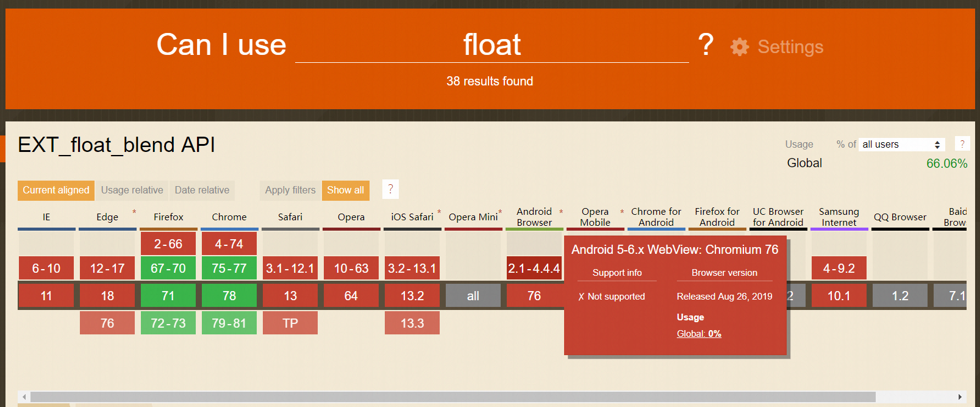Select the Firefox 67-70 supported cell
The image size is (980, 407).
[x=168, y=268]
